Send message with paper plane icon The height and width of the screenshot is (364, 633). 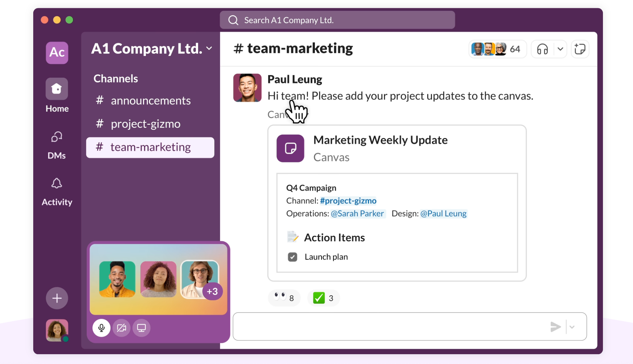tap(555, 327)
